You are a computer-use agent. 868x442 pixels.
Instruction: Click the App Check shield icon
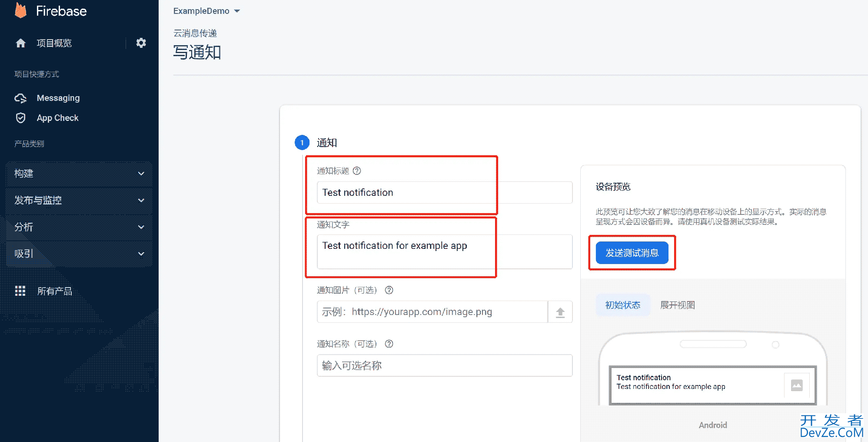coord(21,118)
